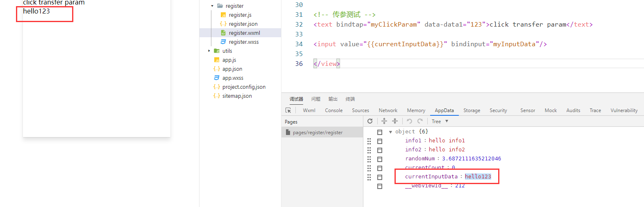Open the Sensor debugger tab
Viewport: 644px width, 207px height.
(528, 110)
